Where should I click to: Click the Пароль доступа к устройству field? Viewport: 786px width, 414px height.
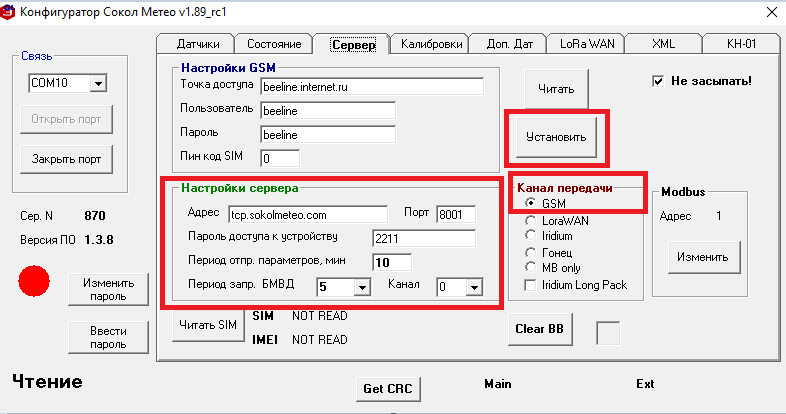point(424,239)
